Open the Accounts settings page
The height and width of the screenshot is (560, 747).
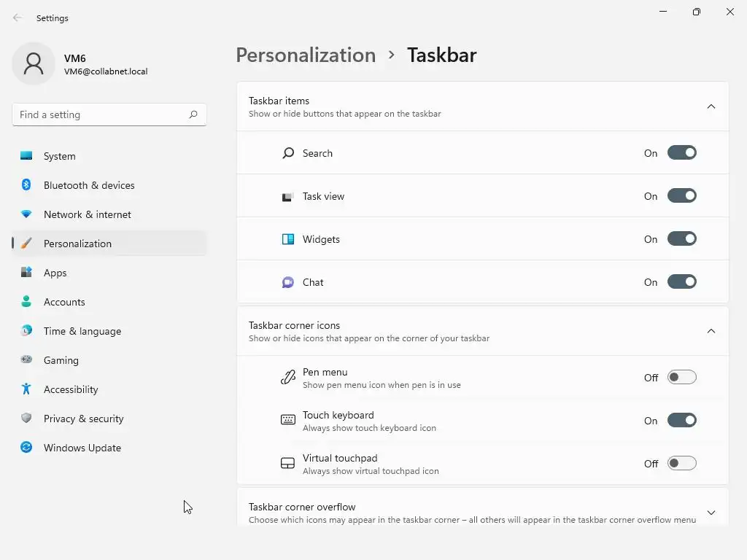click(64, 302)
